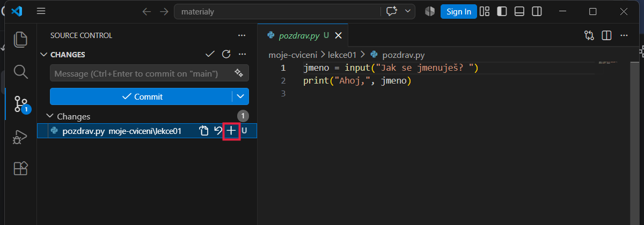Image resolution: width=644 pixels, height=225 pixels.
Task: Split the editor to the right
Action: 606,35
